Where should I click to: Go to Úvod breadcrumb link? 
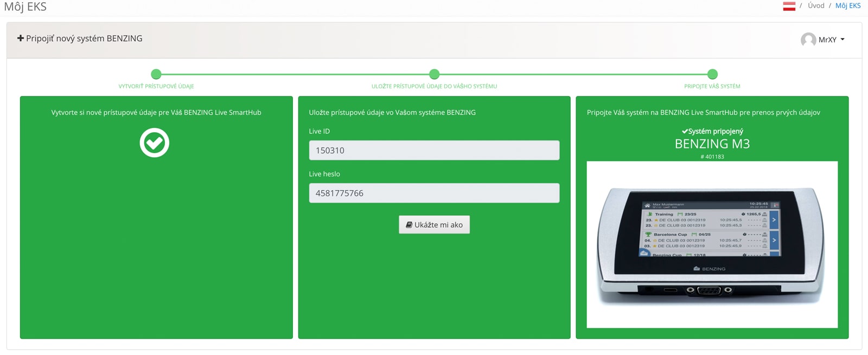(x=816, y=5)
